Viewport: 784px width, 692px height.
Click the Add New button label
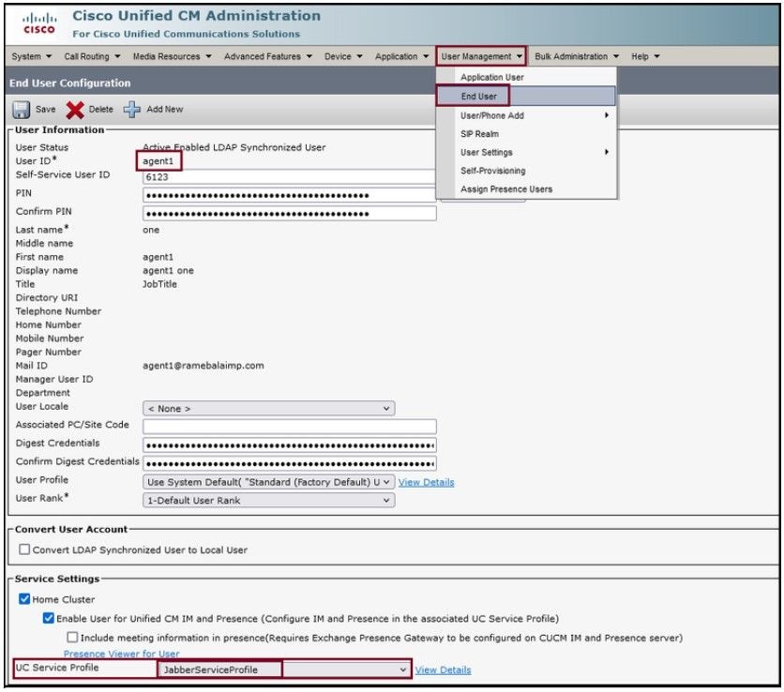165,110
